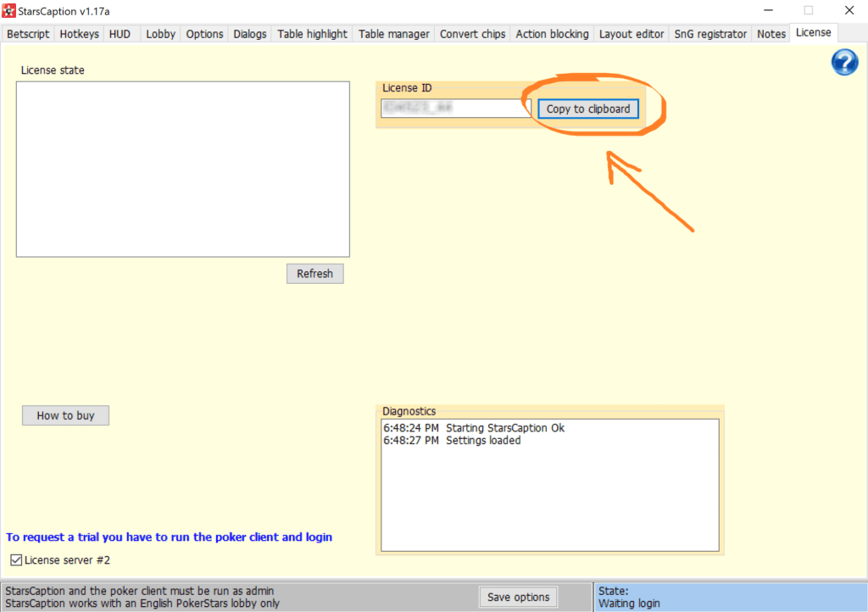Open the Hotkeys tab
The image size is (868, 612).
coord(79,34)
